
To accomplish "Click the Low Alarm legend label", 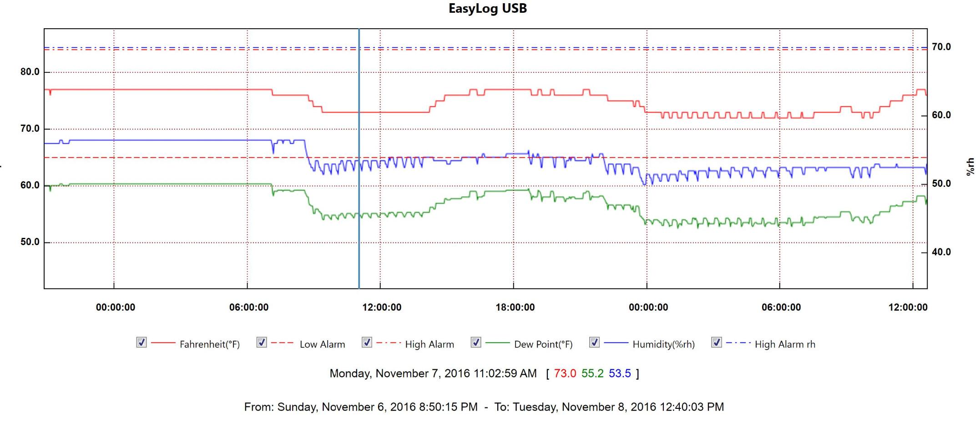I will pos(322,344).
